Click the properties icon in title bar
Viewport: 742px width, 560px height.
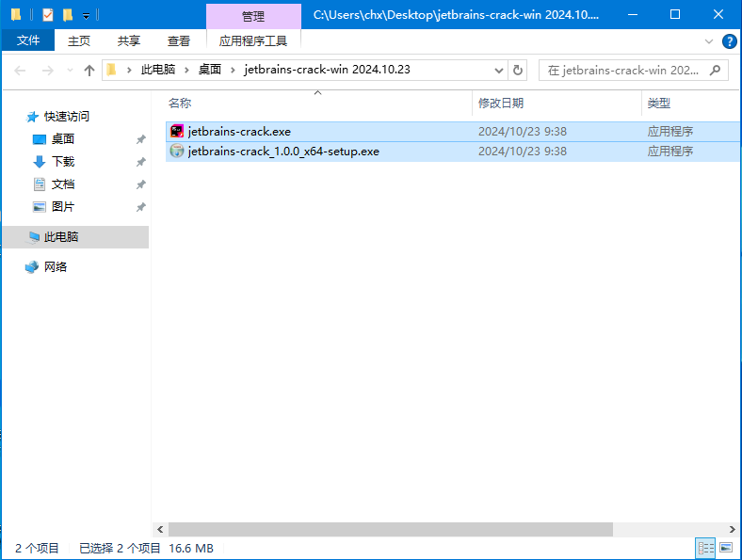48,15
